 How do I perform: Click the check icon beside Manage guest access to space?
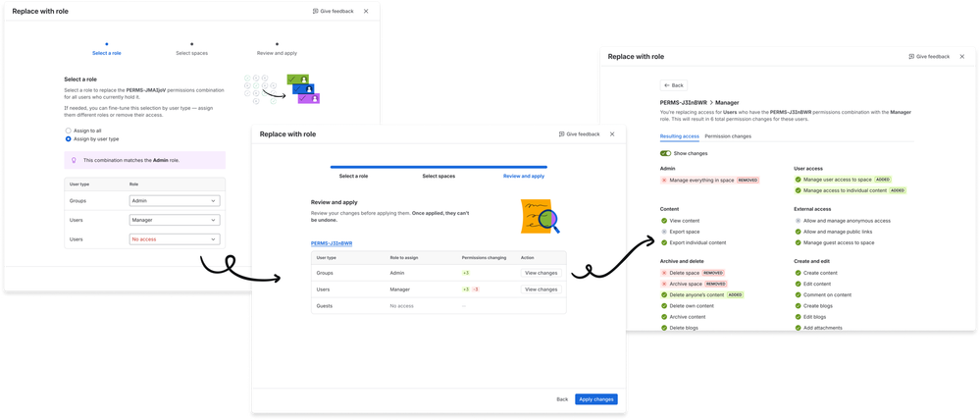[x=799, y=242]
